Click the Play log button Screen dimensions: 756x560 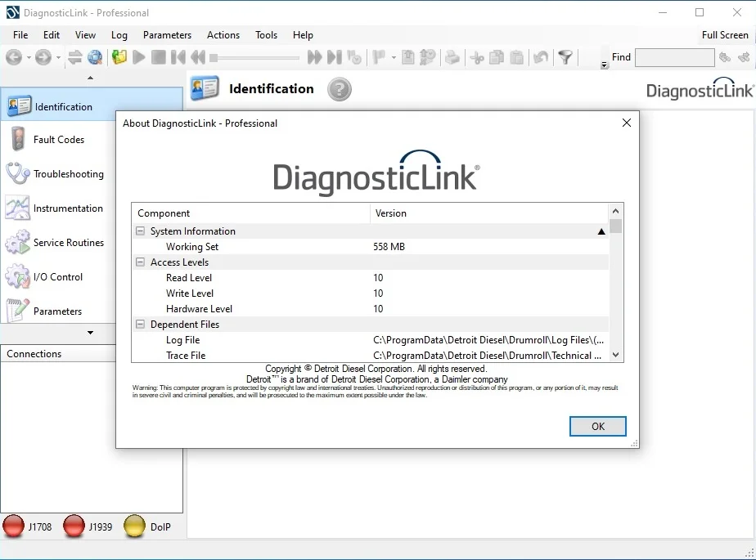tap(139, 57)
